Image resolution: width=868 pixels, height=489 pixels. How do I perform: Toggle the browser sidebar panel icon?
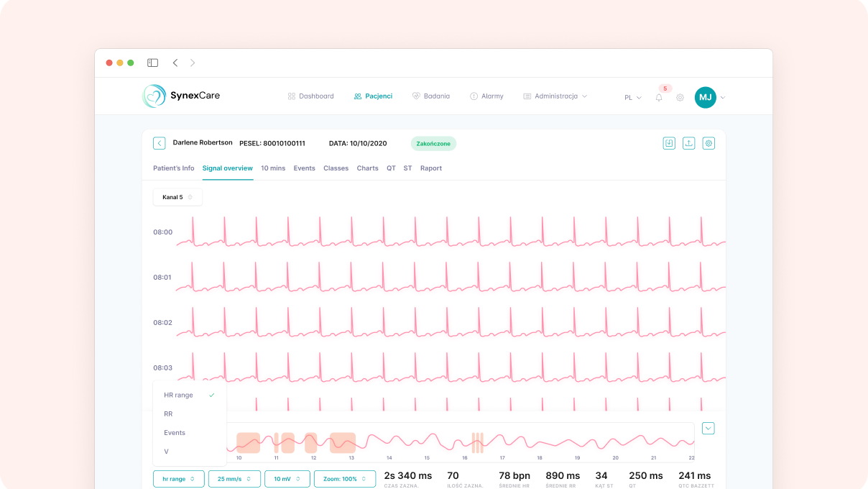(152, 63)
